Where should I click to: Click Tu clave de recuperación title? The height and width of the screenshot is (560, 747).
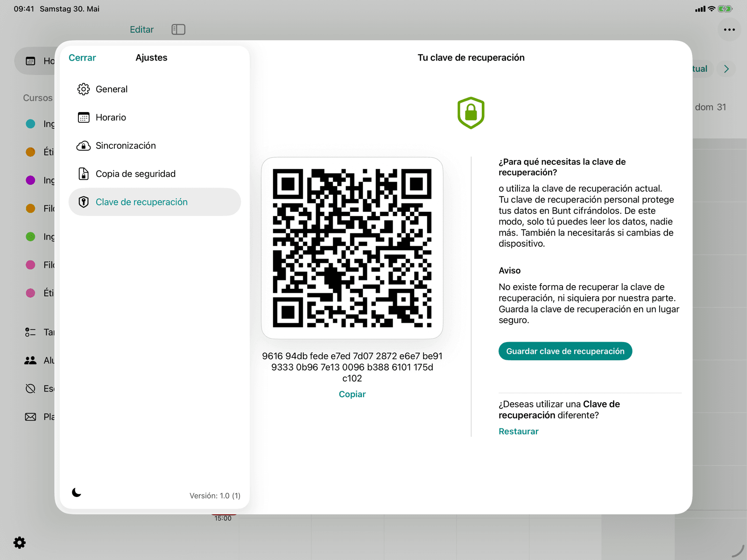[x=471, y=58]
